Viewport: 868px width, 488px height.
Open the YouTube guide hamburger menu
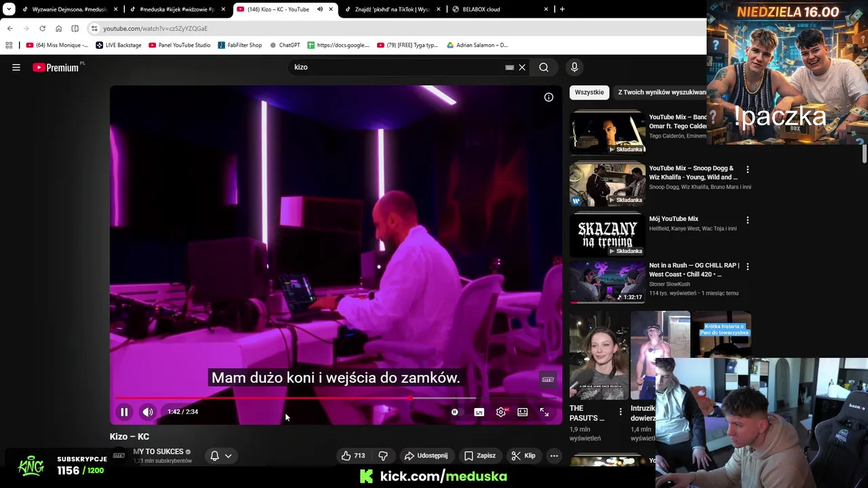[16, 67]
